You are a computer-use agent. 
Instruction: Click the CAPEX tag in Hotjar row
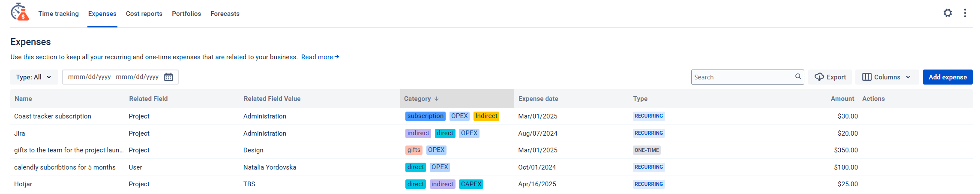[x=471, y=184]
